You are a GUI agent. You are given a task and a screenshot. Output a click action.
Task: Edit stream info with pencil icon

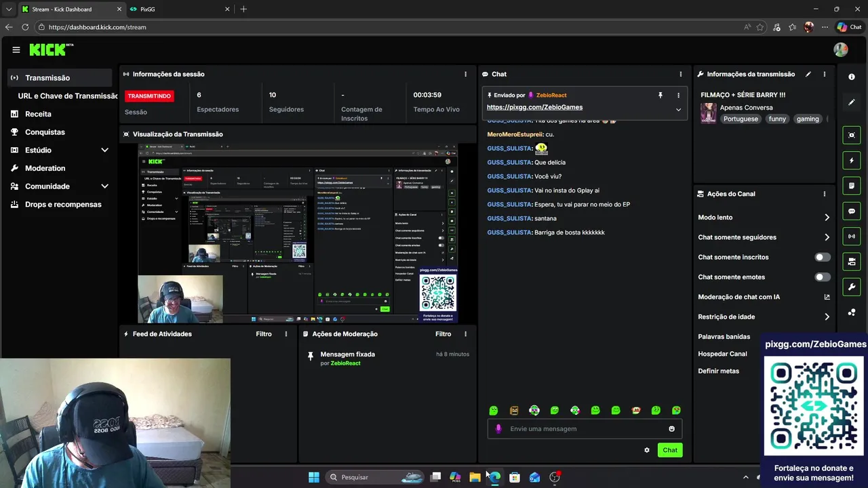click(x=808, y=74)
